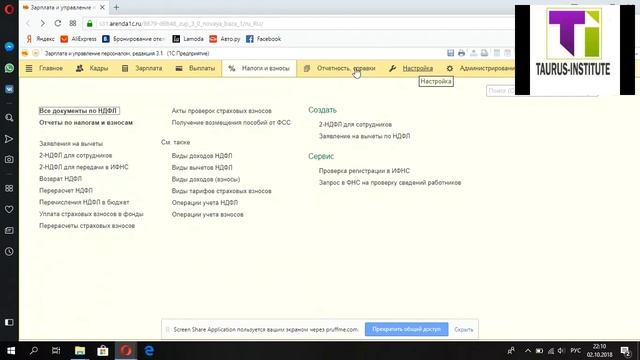Open Speed Dial grid in sidebar

[x=9, y=188]
